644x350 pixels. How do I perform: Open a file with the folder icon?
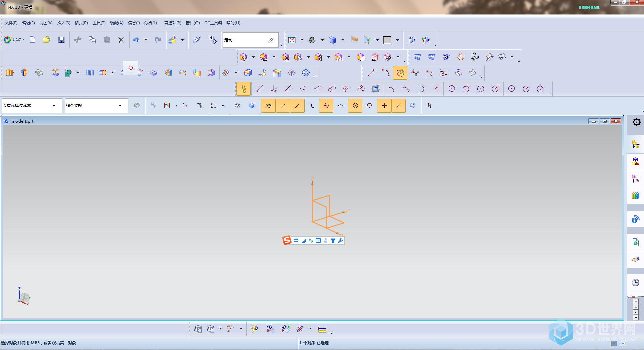[x=46, y=40]
